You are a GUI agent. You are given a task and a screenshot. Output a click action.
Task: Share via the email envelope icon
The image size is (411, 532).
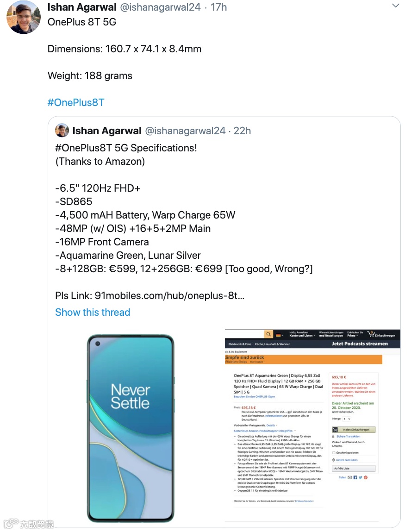click(349, 477)
